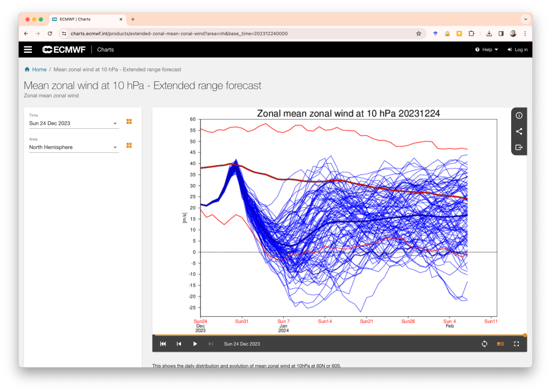This screenshot has width=551, height=392.
Task: Open the Time dropdown
Action: point(73,123)
